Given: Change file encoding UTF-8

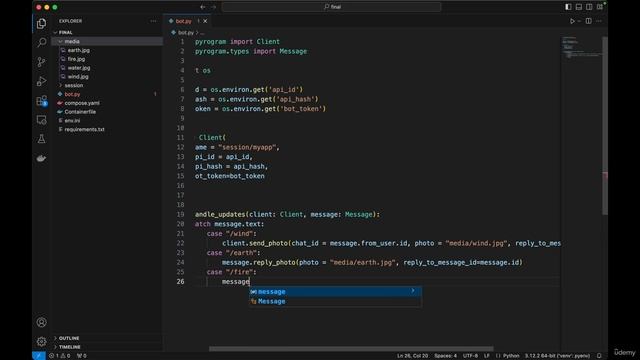Looking at the screenshot, I should point(470,356).
